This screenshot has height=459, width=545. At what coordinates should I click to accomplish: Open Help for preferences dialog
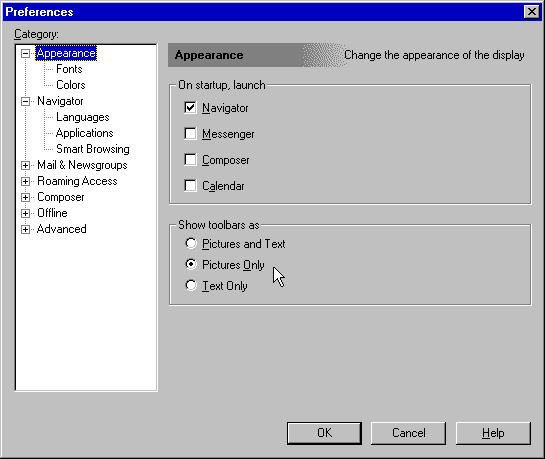493,433
